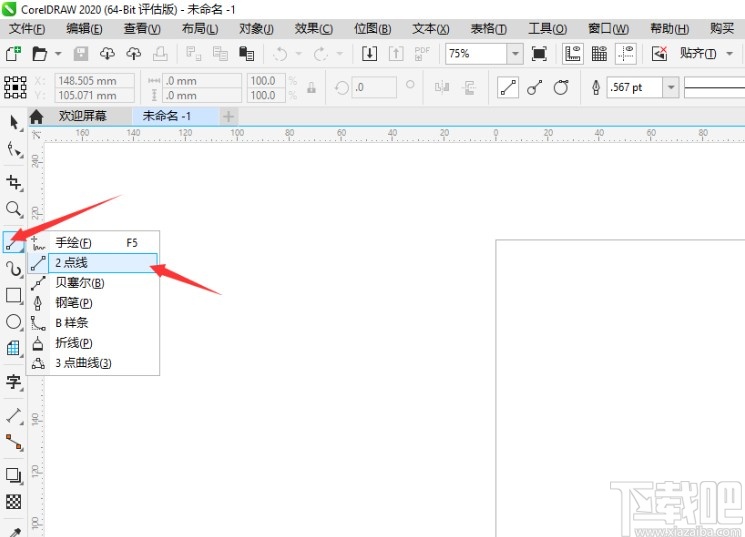The image size is (745, 537).
Task: Toggle the lock ratio padlock
Action: click(x=312, y=87)
